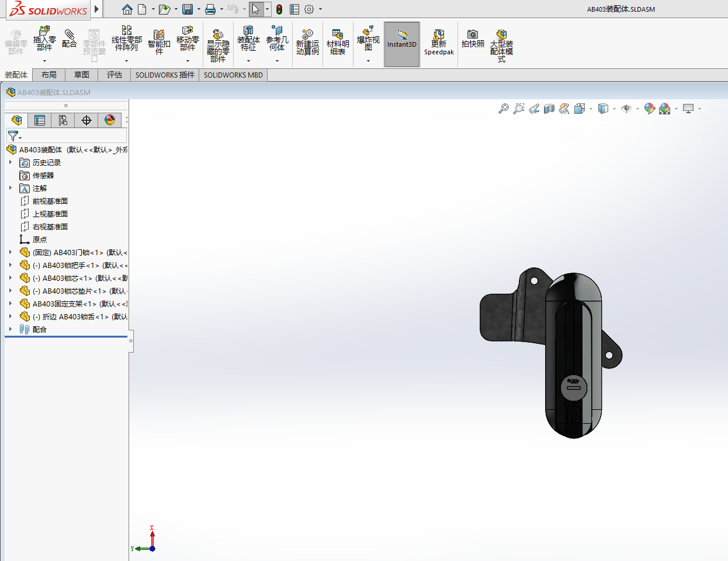Click the 配合 (Mate) paperclip tool
This screenshot has height=561, width=728.
tap(70, 39)
